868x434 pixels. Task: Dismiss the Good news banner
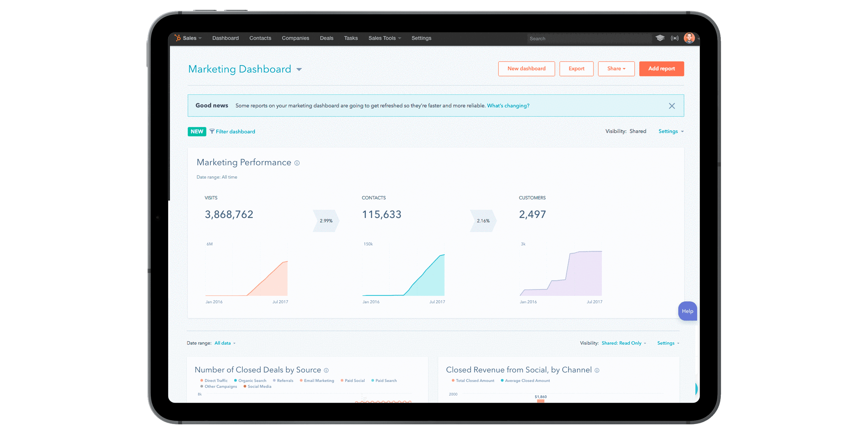672,106
